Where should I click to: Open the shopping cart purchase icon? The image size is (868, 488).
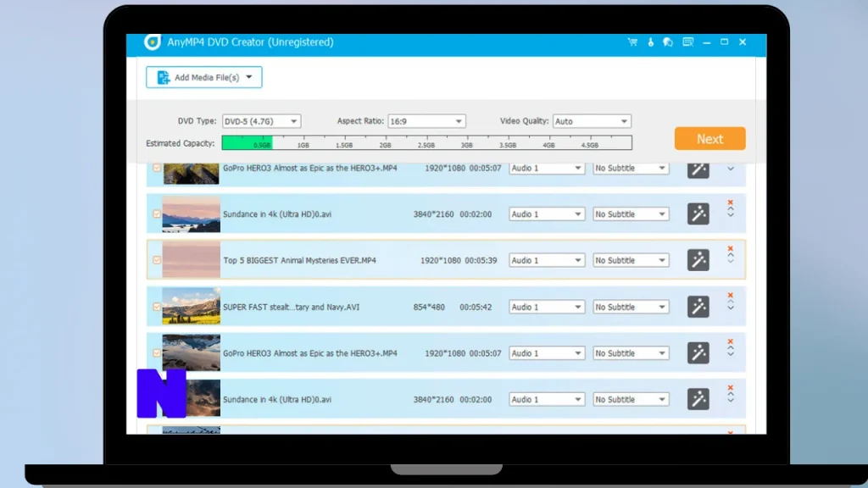click(x=632, y=42)
